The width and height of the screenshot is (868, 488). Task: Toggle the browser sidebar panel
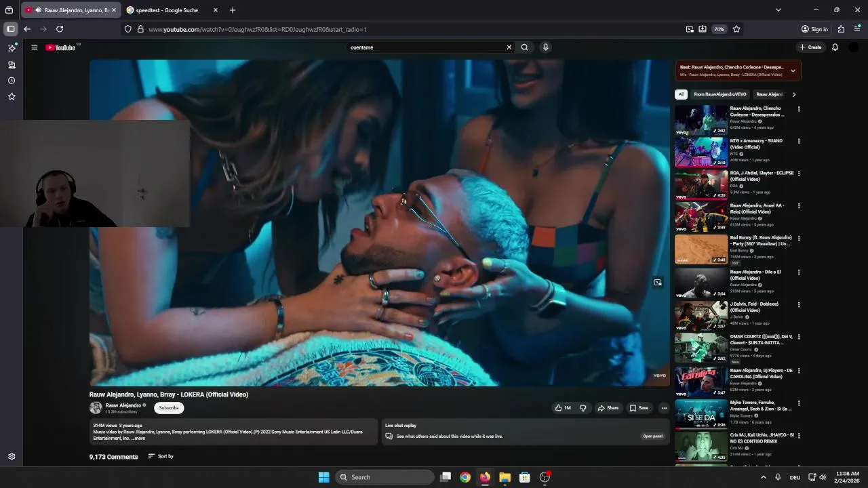10,29
